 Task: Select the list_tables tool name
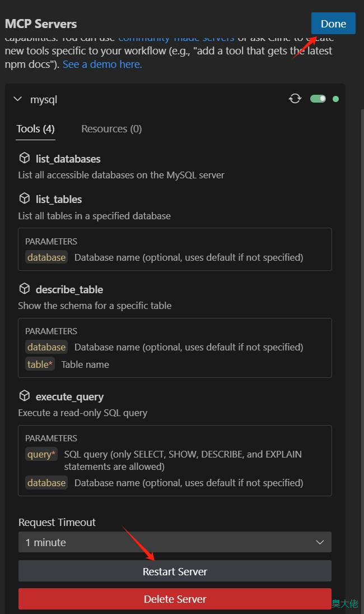[x=59, y=199]
